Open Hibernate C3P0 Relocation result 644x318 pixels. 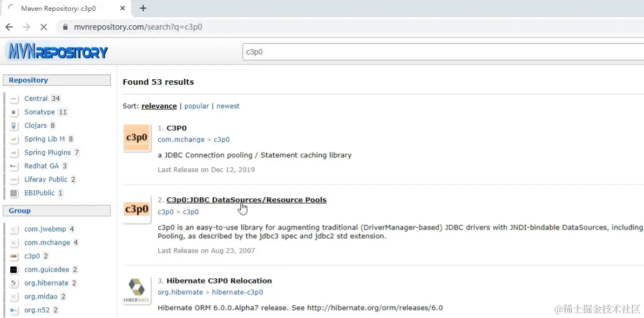click(x=219, y=281)
